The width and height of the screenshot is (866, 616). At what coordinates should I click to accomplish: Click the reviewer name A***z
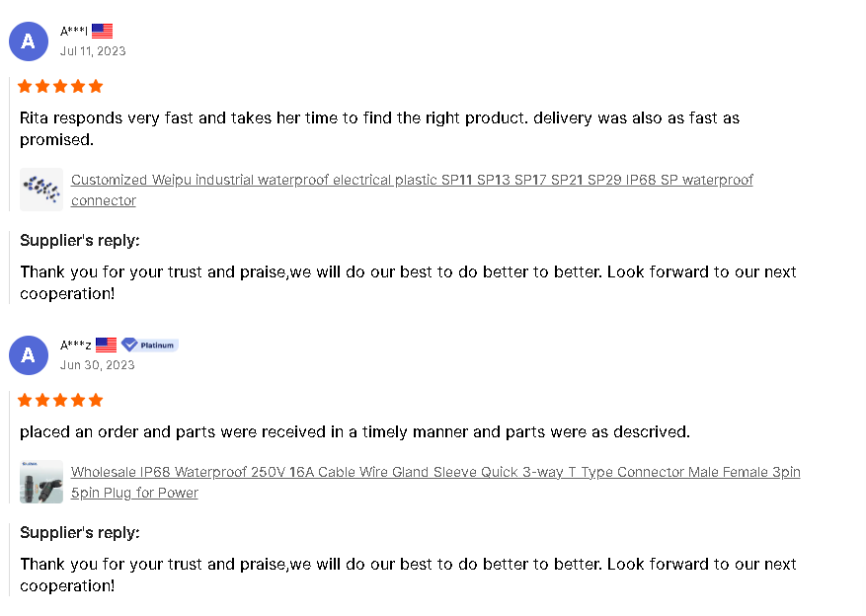click(x=76, y=346)
